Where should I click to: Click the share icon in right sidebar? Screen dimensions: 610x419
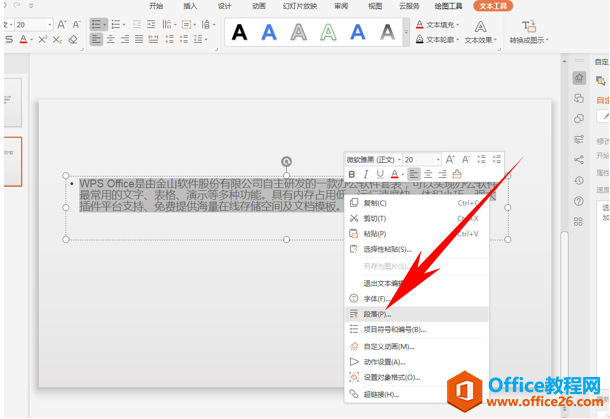(x=578, y=159)
